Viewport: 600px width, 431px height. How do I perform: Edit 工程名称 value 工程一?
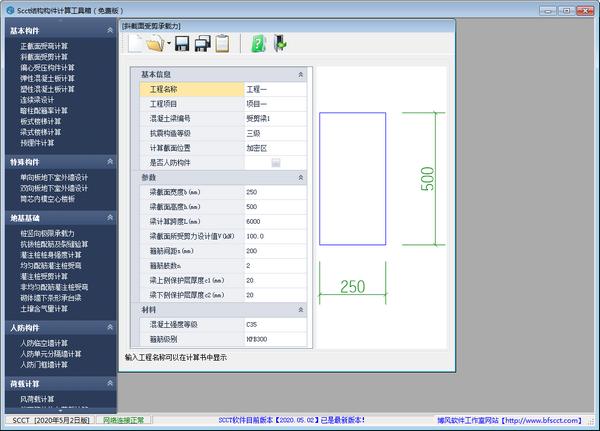click(x=275, y=89)
